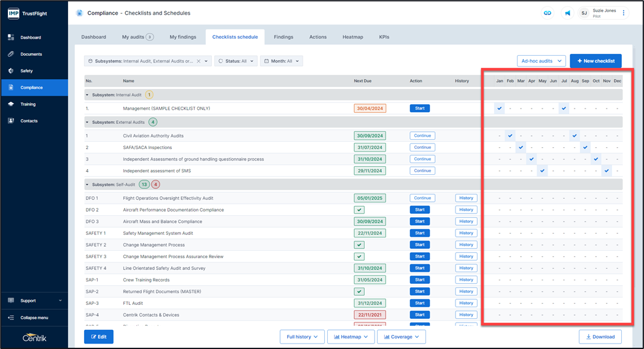The height and width of the screenshot is (349, 644).
Task: Switch to the Heatmap tab
Action: tap(352, 37)
